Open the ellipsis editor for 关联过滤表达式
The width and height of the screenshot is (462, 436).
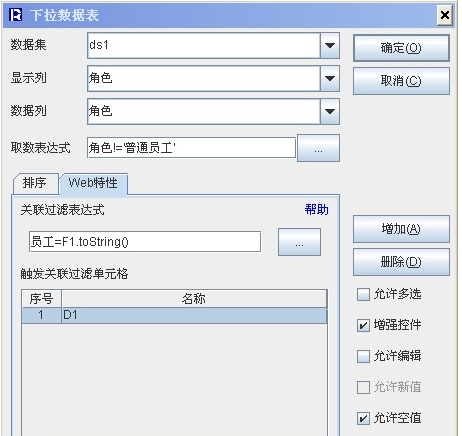pyautogui.click(x=299, y=242)
